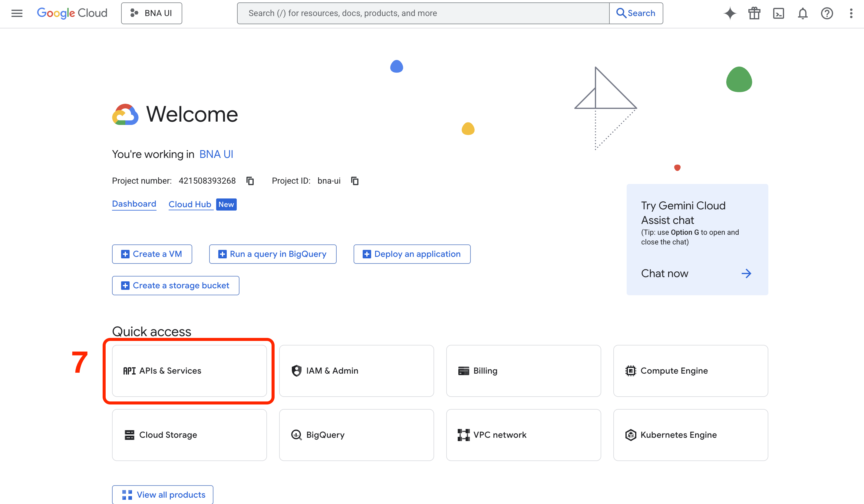Click the Billing card icon
The width and height of the screenshot is (864, 504).
point(463,371)
